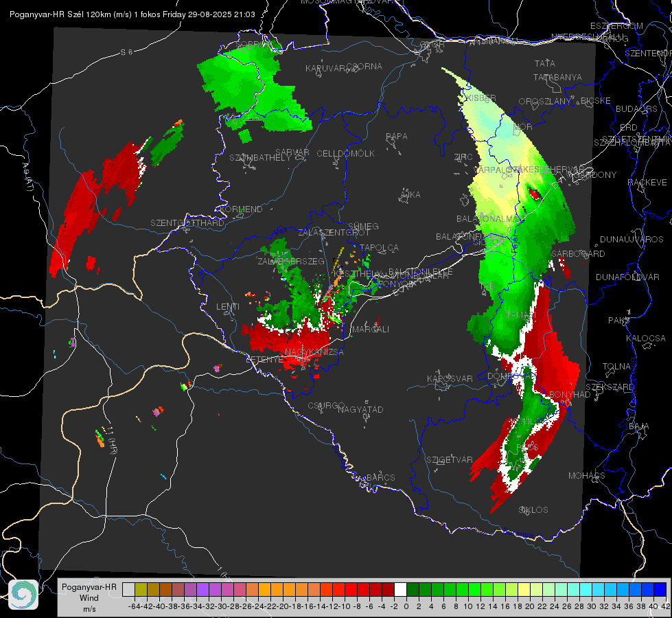Click the MARCALI town label
Viewport: 672px width, 618px height.
[371, 330]
